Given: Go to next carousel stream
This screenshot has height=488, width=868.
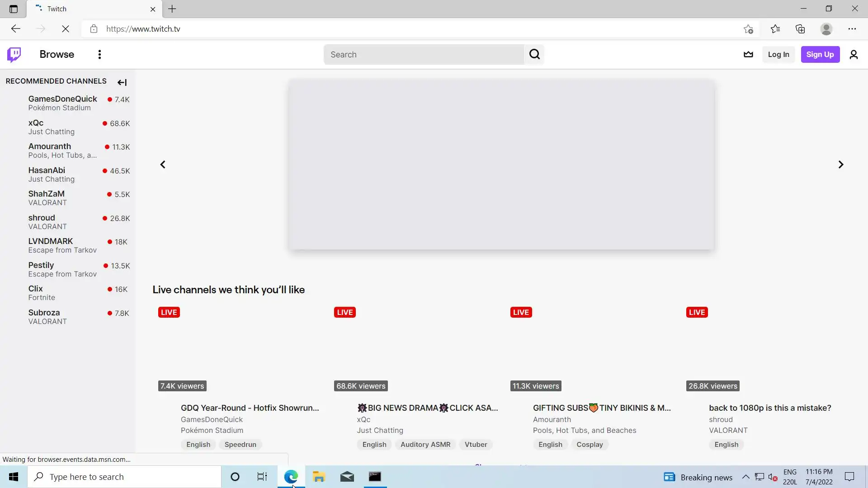Looking at the screenshot, I should 840,164.
